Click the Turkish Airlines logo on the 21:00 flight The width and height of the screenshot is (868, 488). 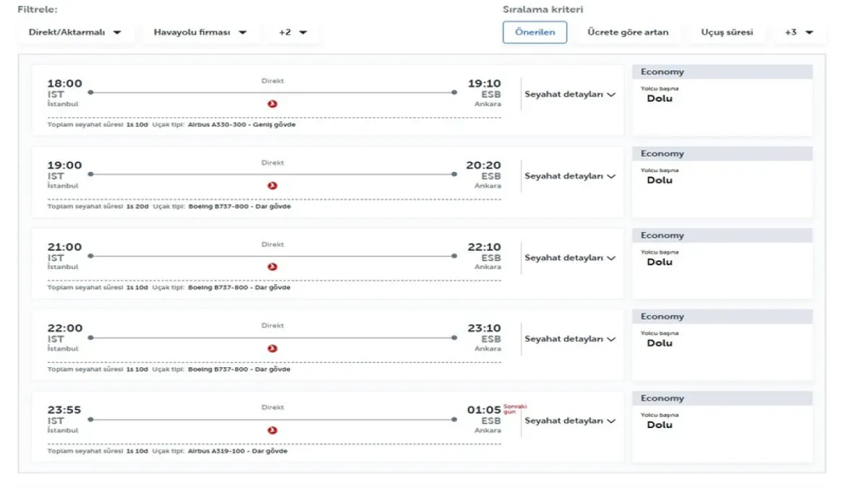click(273, 267)
